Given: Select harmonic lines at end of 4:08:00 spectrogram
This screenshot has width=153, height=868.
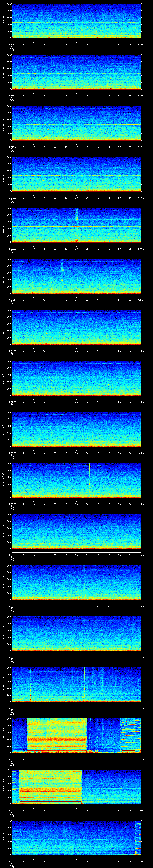Looking at the screenshot, I should [131, 736].
